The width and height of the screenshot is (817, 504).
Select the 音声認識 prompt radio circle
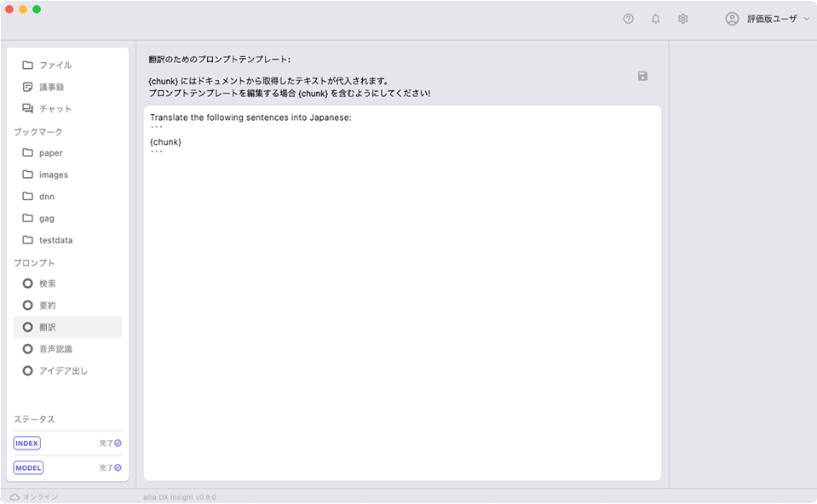[x=27, y=349]
